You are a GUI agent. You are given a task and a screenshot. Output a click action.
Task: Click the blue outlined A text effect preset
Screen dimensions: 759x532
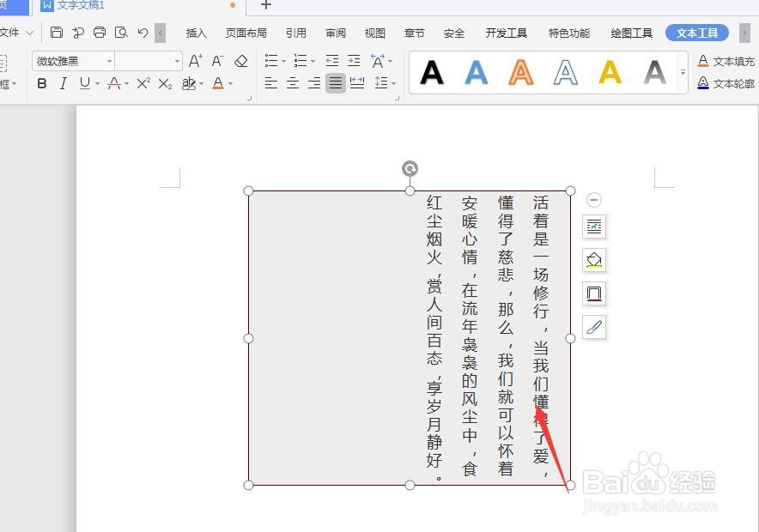click(566, 74)
